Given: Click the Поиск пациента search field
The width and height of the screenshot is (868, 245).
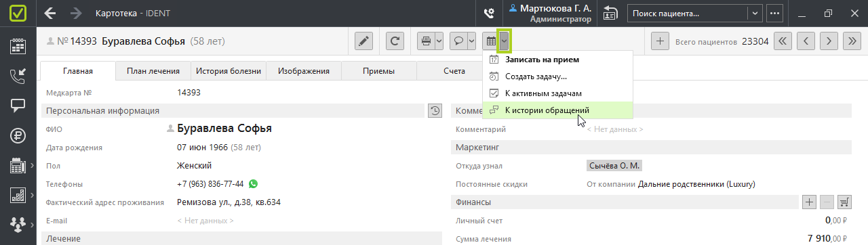Looking at the screenshot, I should coord(688,14).
